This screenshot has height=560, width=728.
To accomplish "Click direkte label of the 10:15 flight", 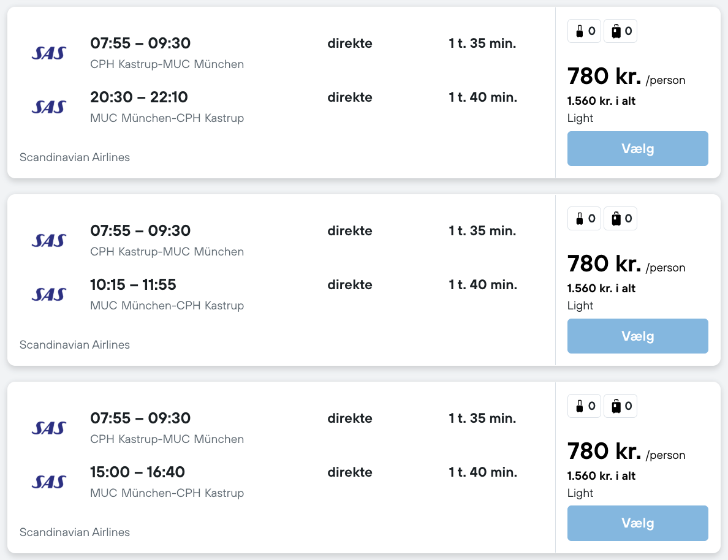I will point(350,285).
